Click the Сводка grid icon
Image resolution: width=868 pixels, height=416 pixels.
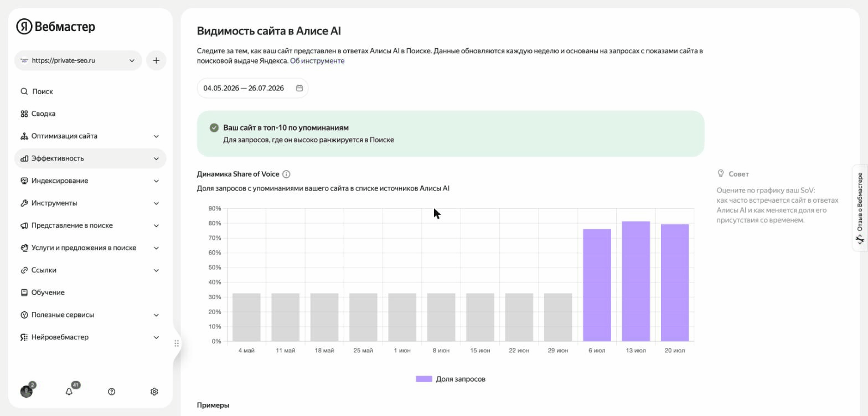pyautogui.click(x=24, y=114)
